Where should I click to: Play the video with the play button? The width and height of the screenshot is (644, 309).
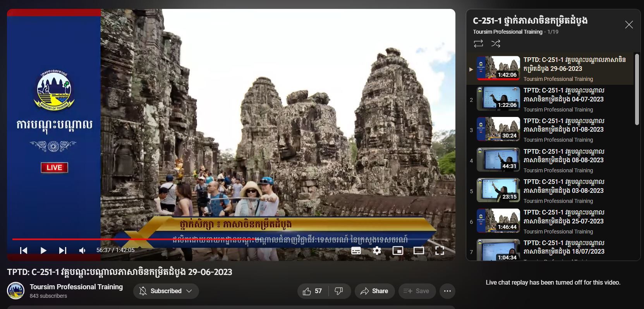click(x=43, y=251)
